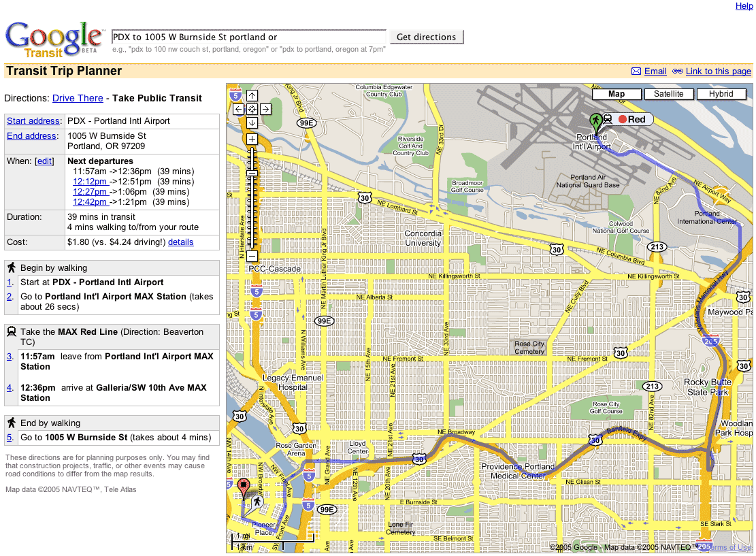Click the map recenter icon between arrows
This screenshot has height=556, width=756.
[252, 109]
